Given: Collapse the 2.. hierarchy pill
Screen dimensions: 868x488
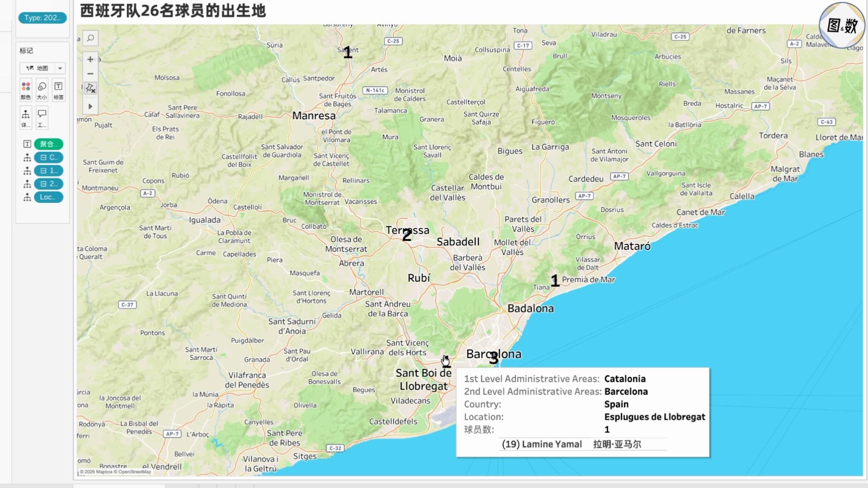Looking at the screenshot, I should coord(48,184).
